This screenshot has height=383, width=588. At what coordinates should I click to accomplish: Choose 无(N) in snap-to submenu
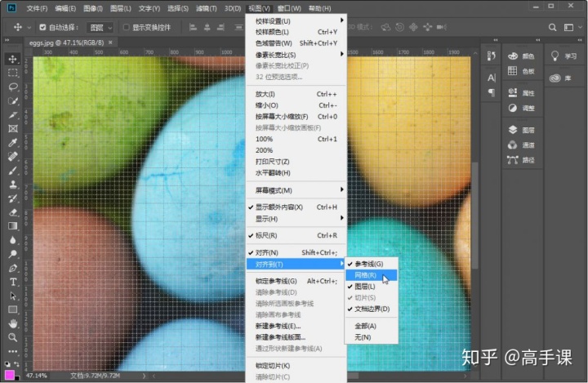click(371, 337)
